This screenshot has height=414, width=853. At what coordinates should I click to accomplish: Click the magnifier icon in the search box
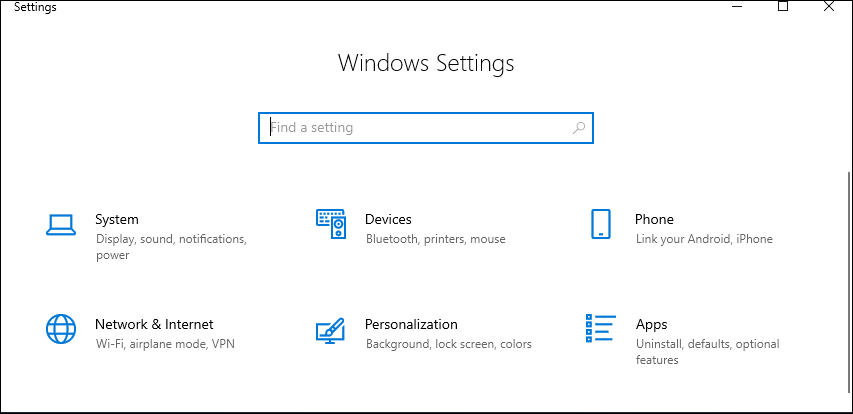(578, 128)
